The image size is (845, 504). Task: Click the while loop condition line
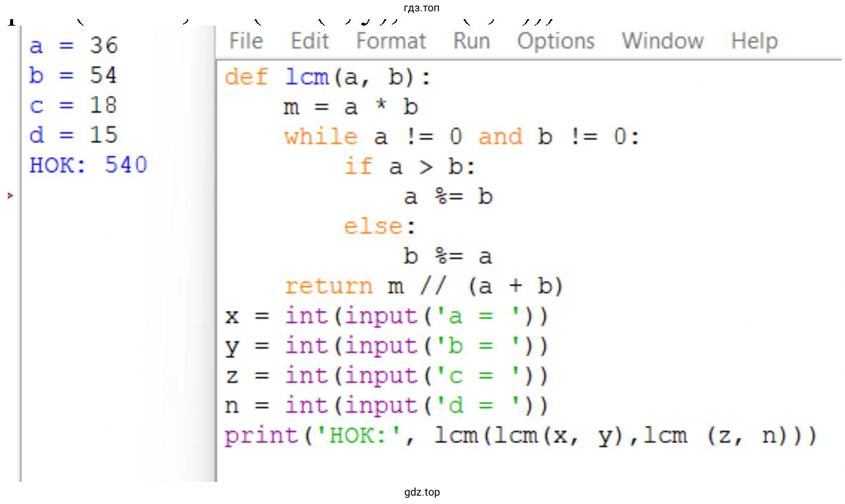tap(461, 137)
